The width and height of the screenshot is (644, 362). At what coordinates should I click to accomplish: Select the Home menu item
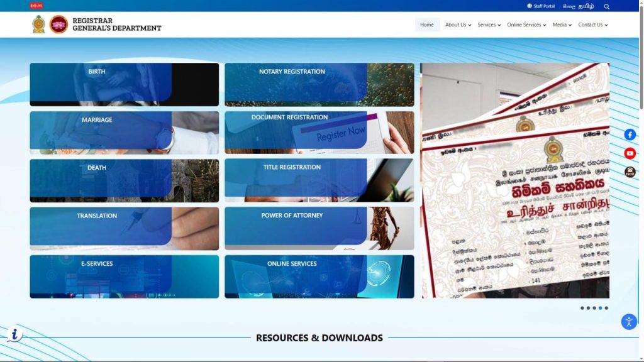427,25
